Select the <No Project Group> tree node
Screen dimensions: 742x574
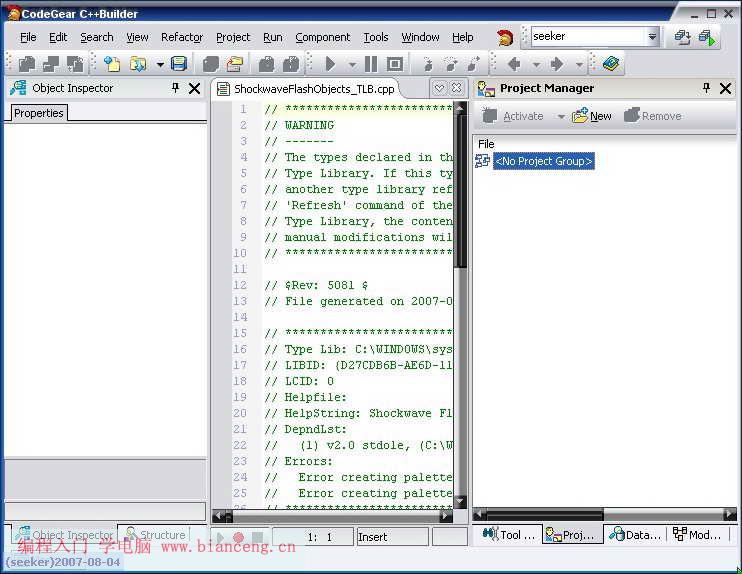coord(543,161)
